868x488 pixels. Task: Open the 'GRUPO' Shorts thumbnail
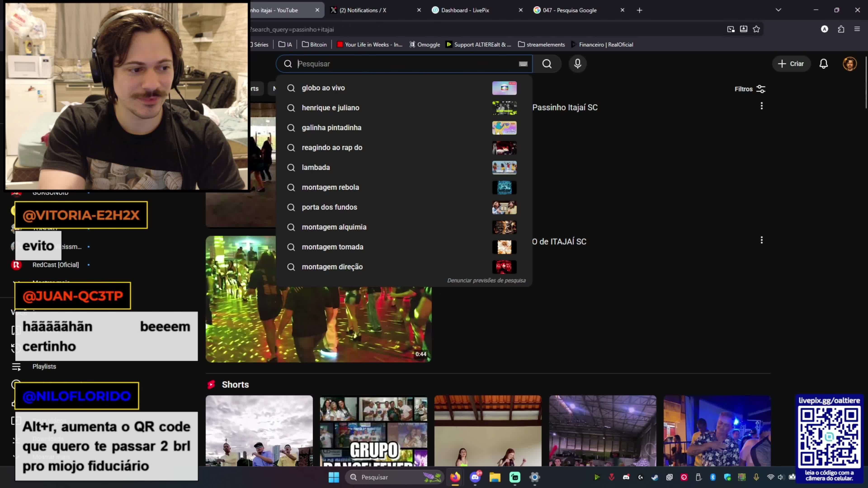373,431
